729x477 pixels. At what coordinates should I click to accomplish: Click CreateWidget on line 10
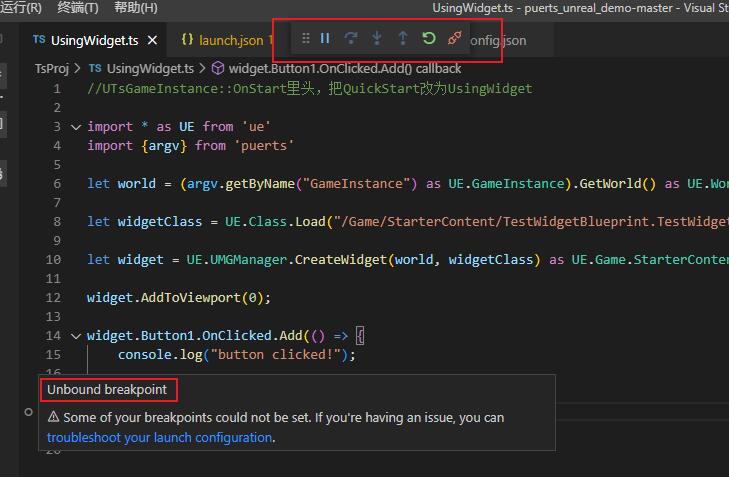pyautogui.click(x=341, y=259)
